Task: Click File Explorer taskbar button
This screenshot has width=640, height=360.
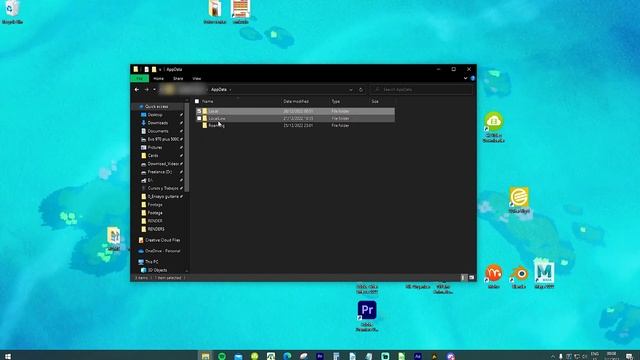Action: click(205, 356)
